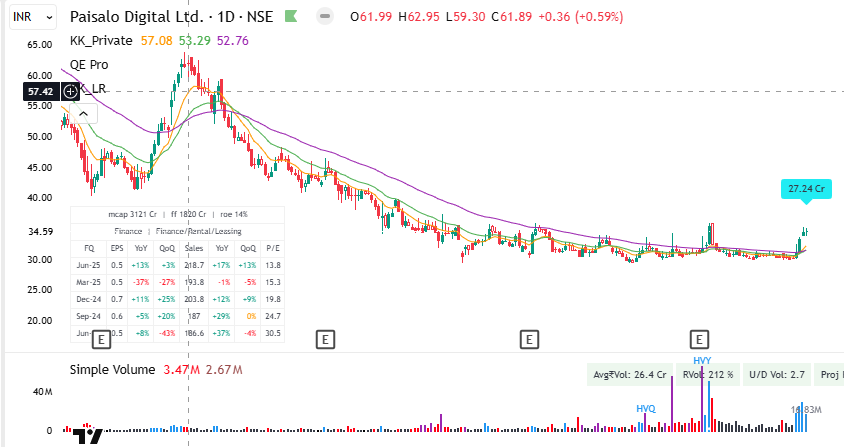The height and width of the screenshot is (447, 844).
Task: Click the Dec-24 quarter row label
Action: click(88, 299)
